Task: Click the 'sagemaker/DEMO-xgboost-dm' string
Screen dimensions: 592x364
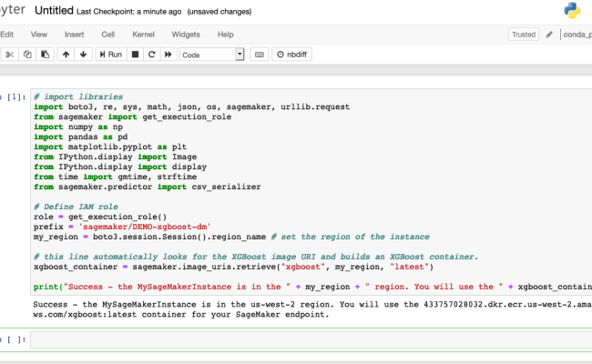Action: pyautogui.click(x=144, y=227)
